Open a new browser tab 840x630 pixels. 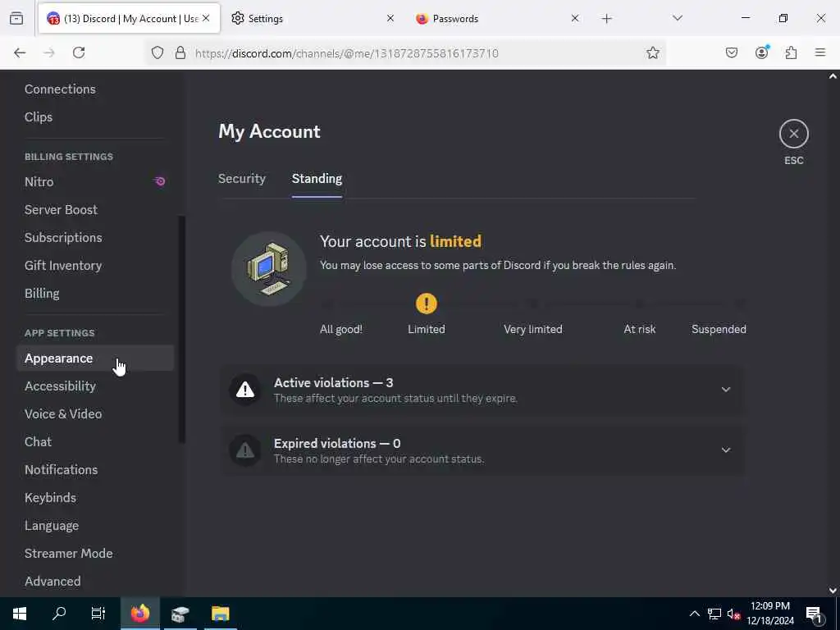coord(606,19)
